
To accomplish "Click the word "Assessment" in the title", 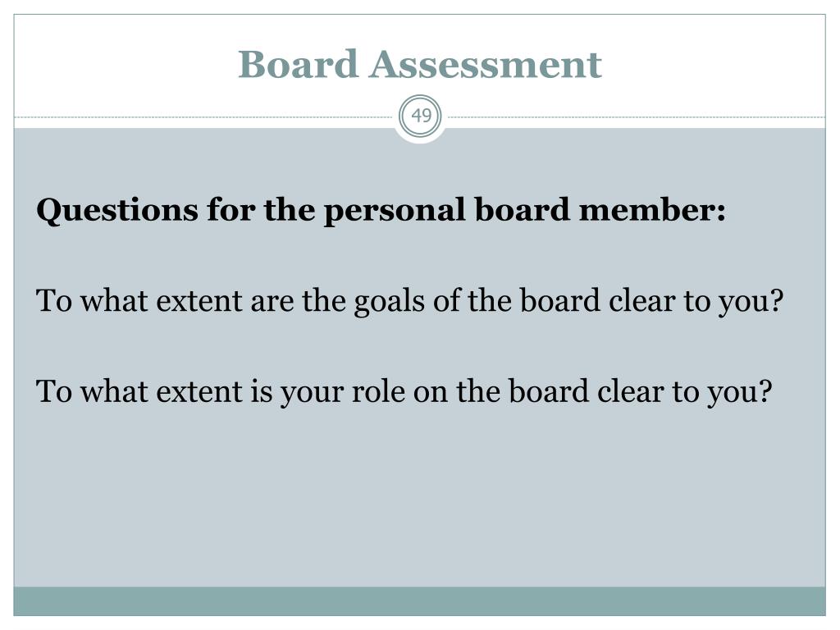I will 486,64.
